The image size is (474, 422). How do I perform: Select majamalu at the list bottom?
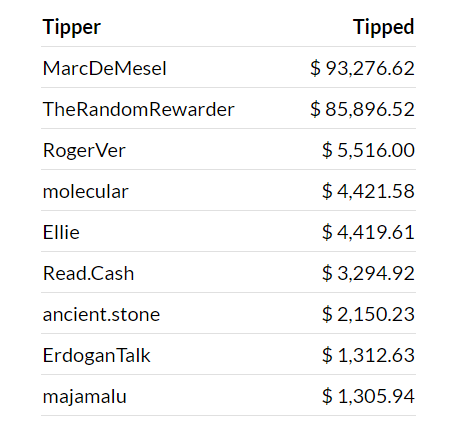[85, 397]
